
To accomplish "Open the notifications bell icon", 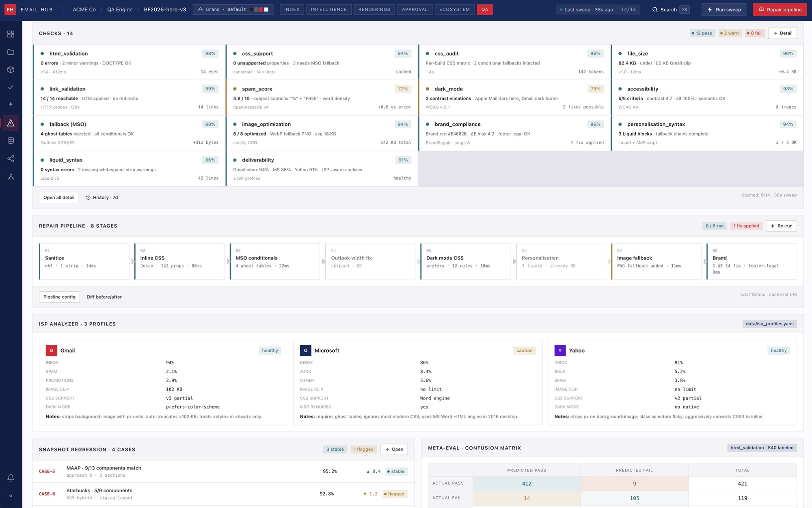I will tap(11, 478).
